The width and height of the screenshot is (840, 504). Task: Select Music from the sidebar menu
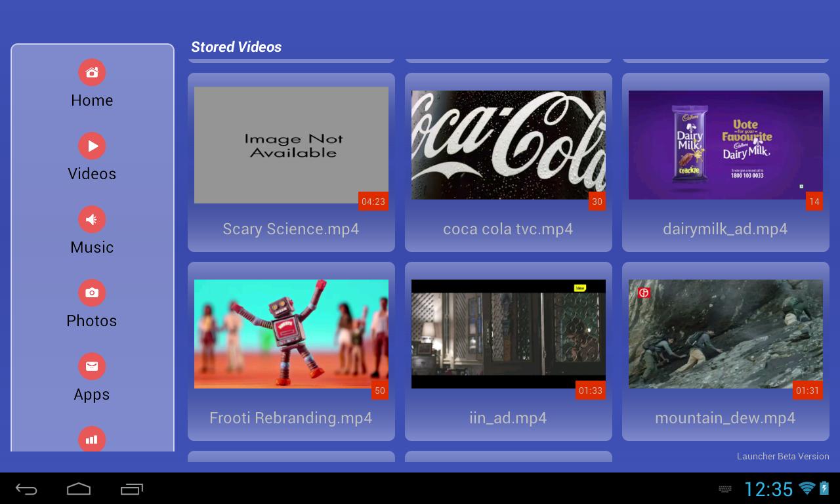[x=92, y=247]
